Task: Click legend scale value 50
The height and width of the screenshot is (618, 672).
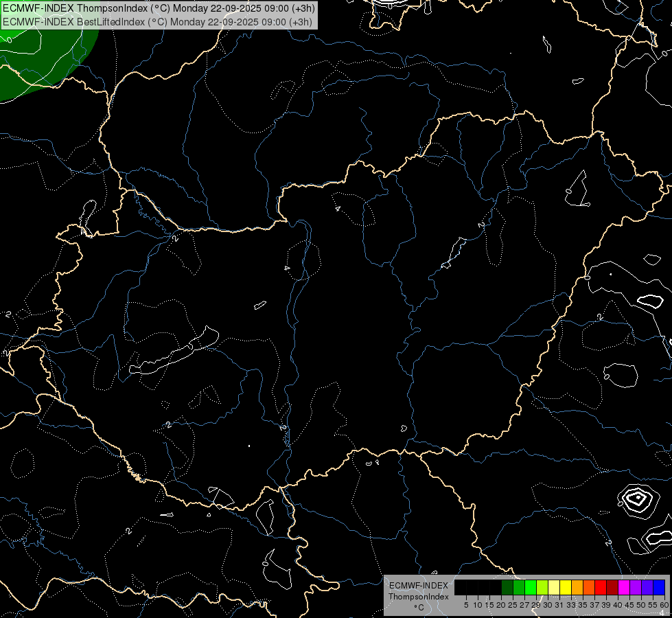Action: coord(640,605)
